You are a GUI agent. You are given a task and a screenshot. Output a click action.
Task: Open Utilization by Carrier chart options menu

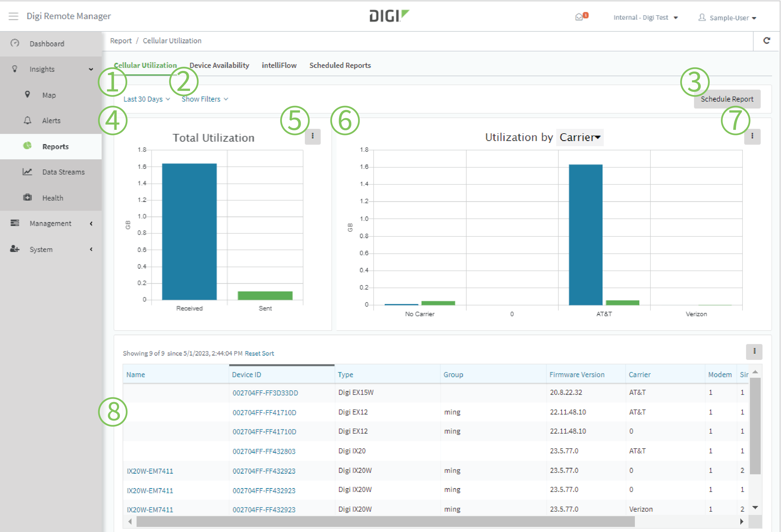tap(752, 136)
